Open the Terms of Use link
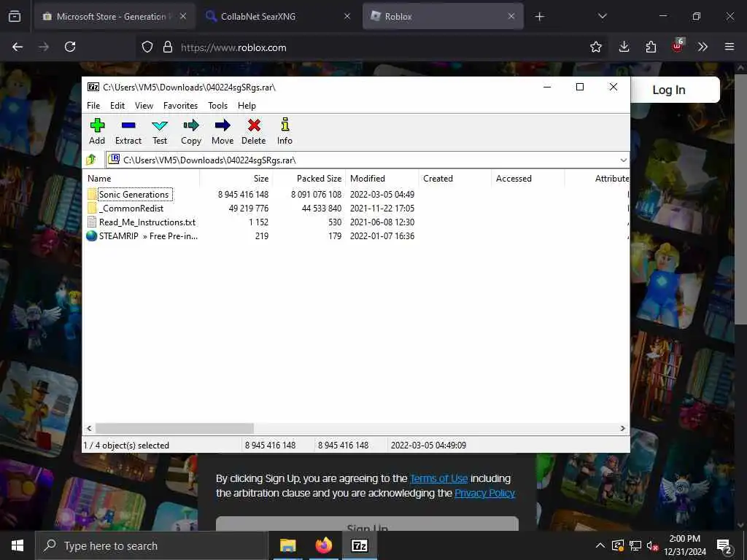747x560 pixels. pos(438,478)
